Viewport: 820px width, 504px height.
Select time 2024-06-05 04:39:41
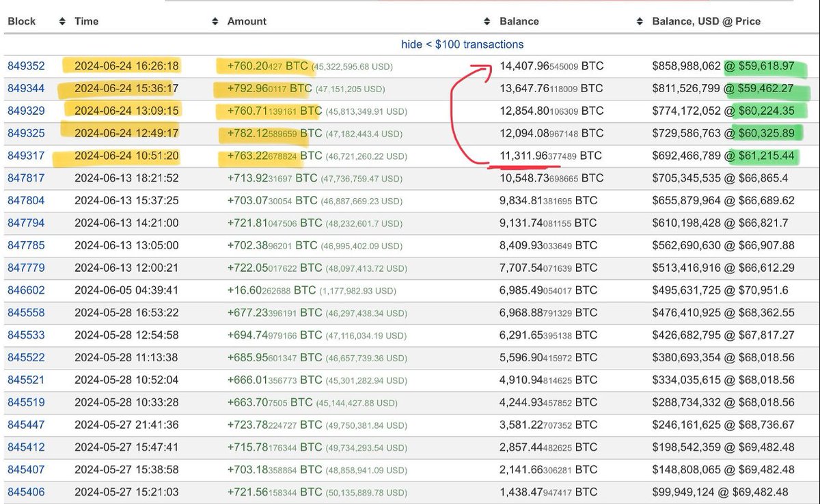click(126, 290)
